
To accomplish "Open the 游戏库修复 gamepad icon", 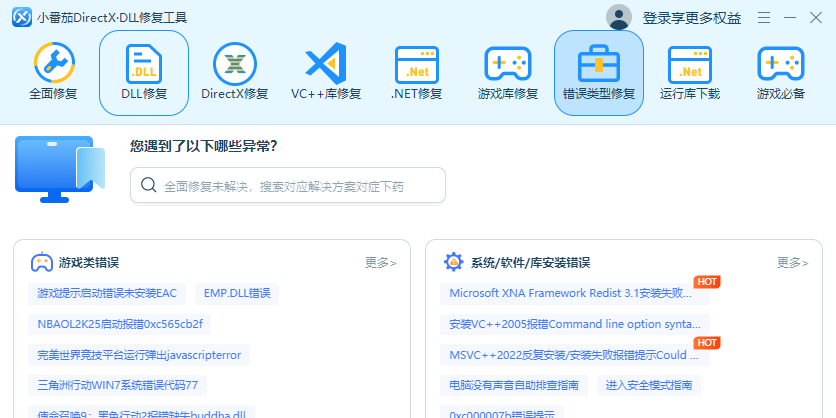I will click(x=508, y=64).
